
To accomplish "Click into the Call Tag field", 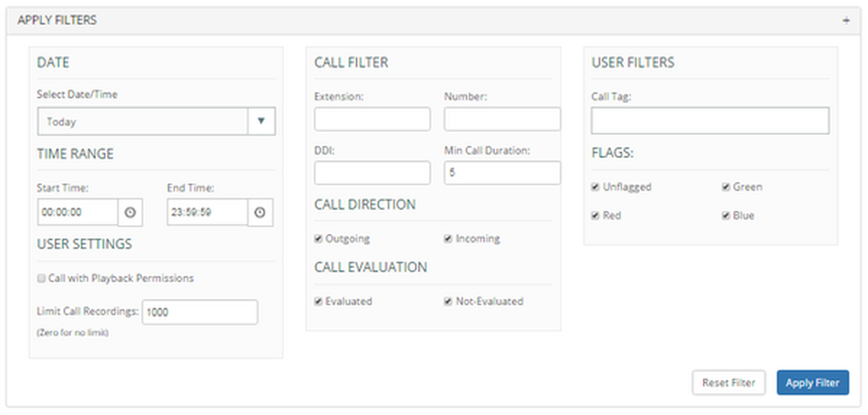I will pyautogui.click(x=710, y=121).
